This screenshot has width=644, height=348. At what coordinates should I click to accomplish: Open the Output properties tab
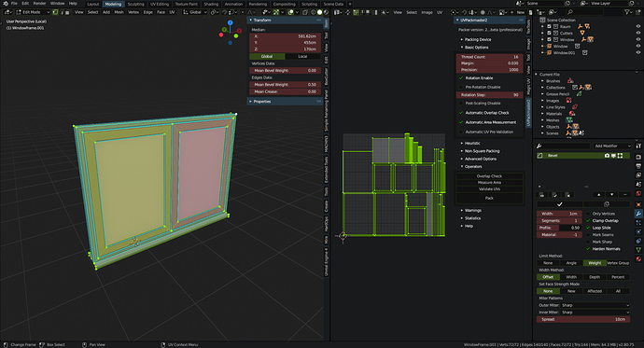pos(638,166)
